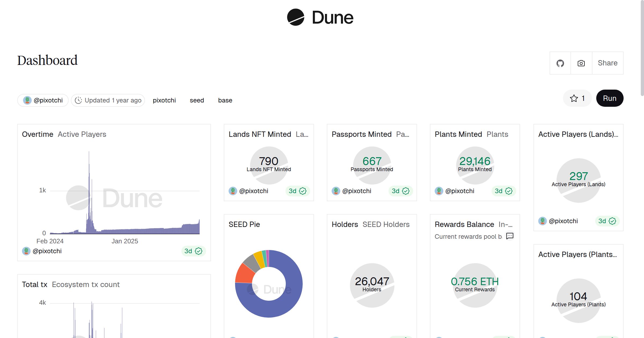Image resolution: width=644 pixels, height=338 pixels.
Task: Open the Plants Minted card title
Action: pyautogui.click(x=458, y=134)
